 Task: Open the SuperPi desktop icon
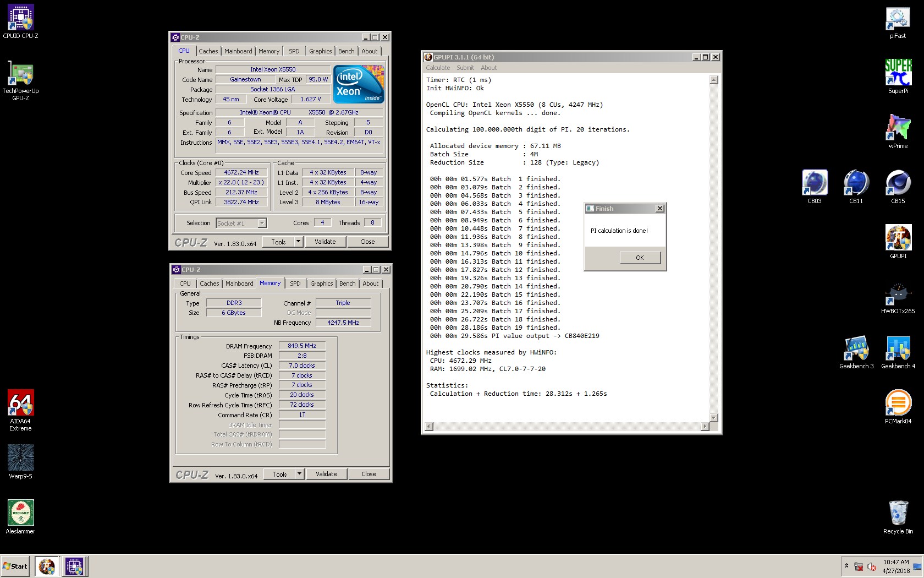898,77
